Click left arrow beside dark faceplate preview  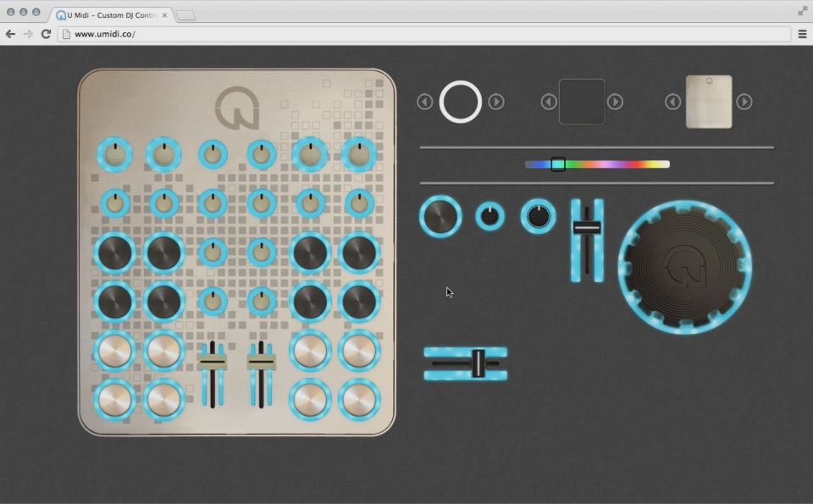[549, 102]
